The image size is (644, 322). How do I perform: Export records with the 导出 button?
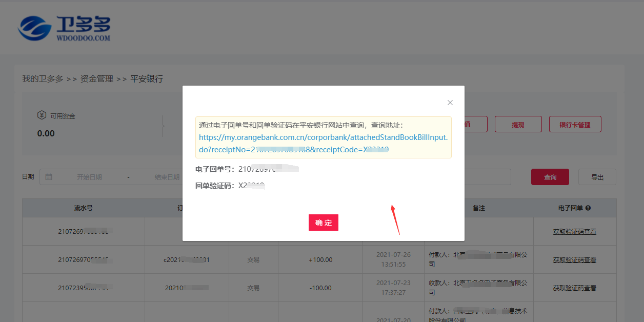click(597, 177)
